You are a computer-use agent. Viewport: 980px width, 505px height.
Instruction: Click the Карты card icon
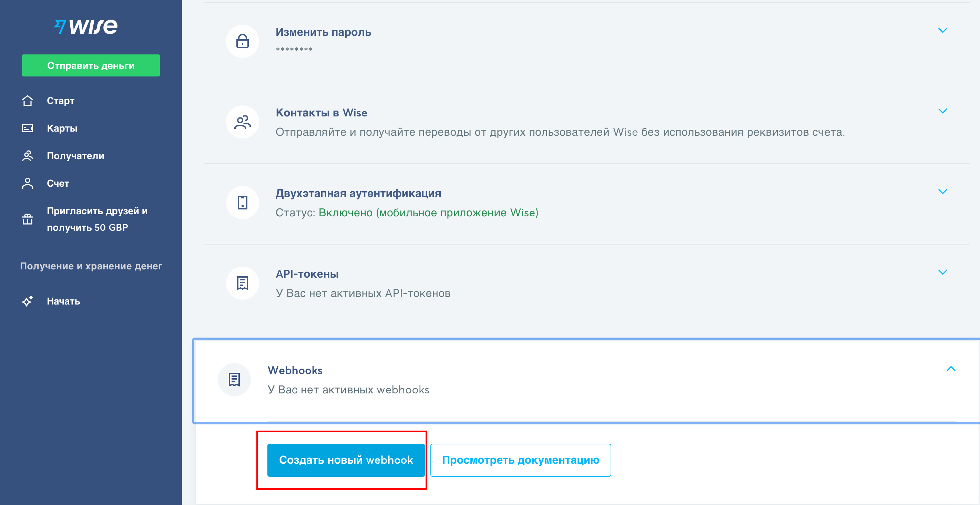tap(27, 128)
